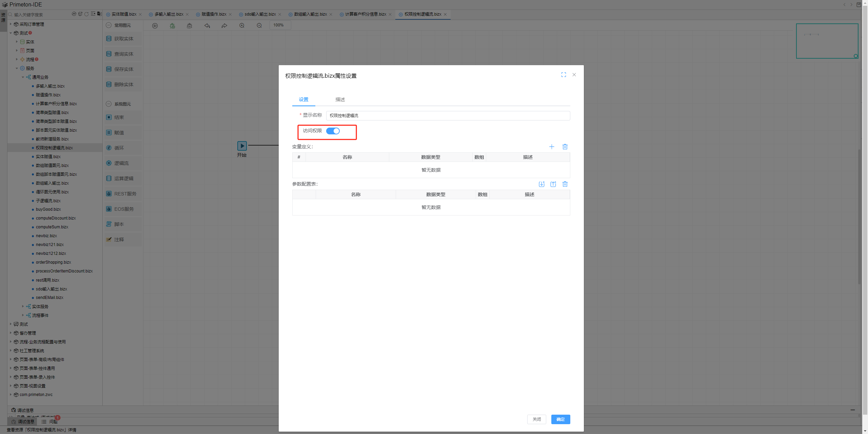Image resolution: width=868 pixels, height=434 pixels.
Task: Expand the 实体服务 tree node
Action: tap(23, 306)
